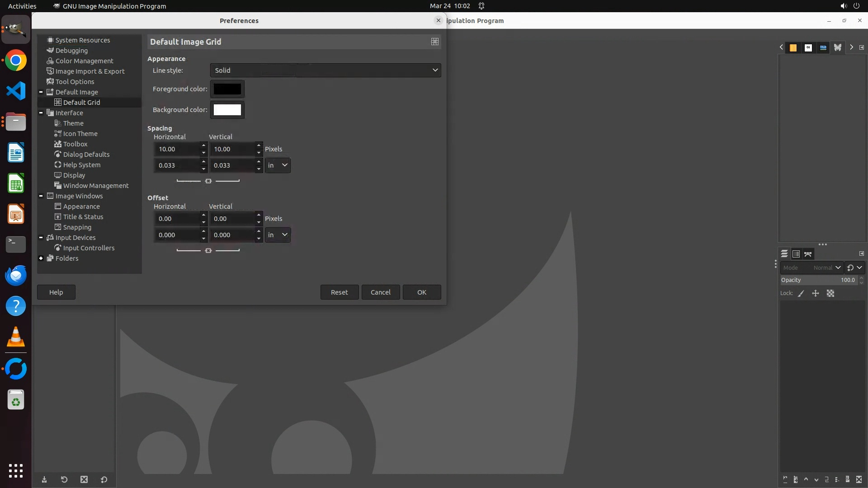Collapse the Interface tree section
868x488 pixels.
(41, 113)
